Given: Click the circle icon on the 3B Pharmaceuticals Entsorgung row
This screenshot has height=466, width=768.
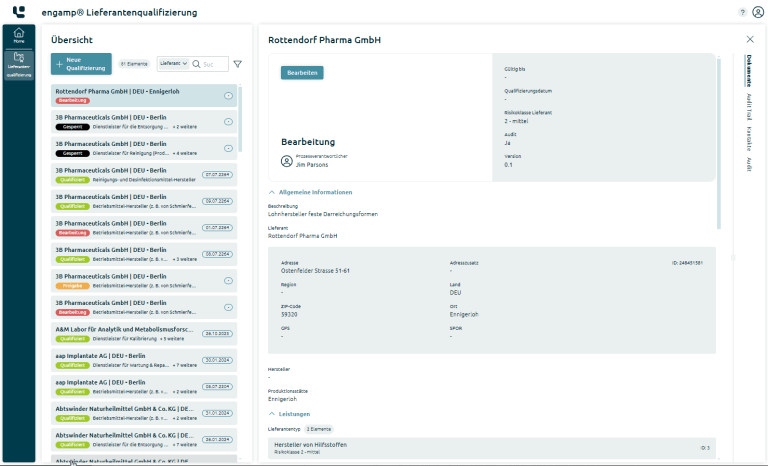Looking at the screenshot, I should (228, 122).
